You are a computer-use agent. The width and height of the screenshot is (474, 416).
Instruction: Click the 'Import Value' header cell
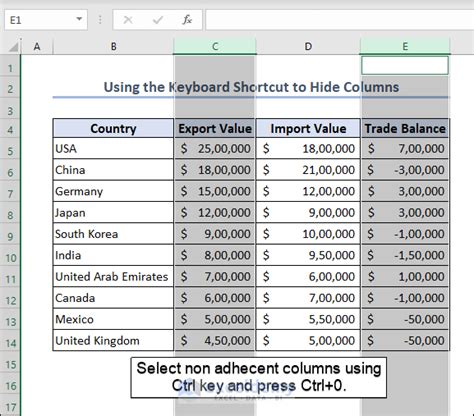[x=308, y=128]
